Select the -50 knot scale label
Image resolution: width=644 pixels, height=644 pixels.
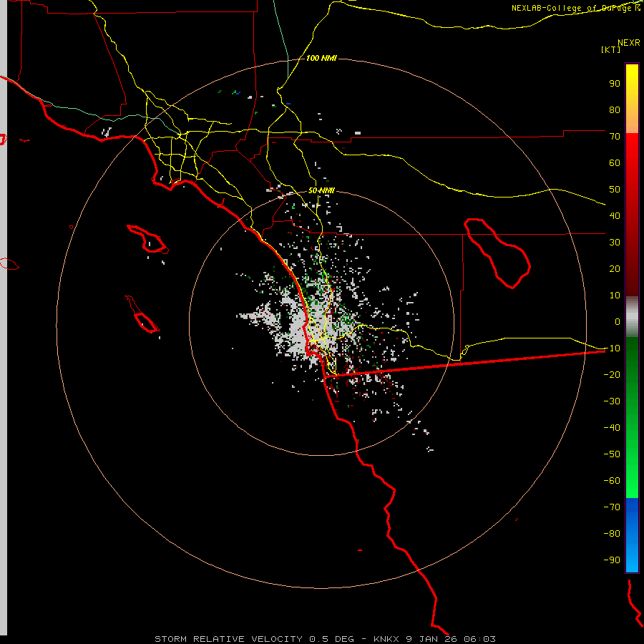click(x=612, y=454)
